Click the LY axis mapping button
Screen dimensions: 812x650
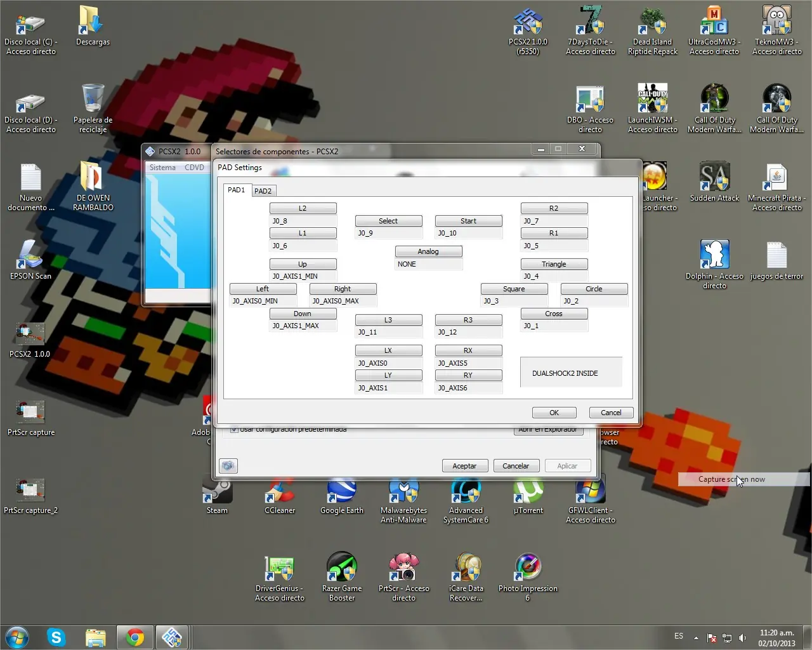[389, 375]
